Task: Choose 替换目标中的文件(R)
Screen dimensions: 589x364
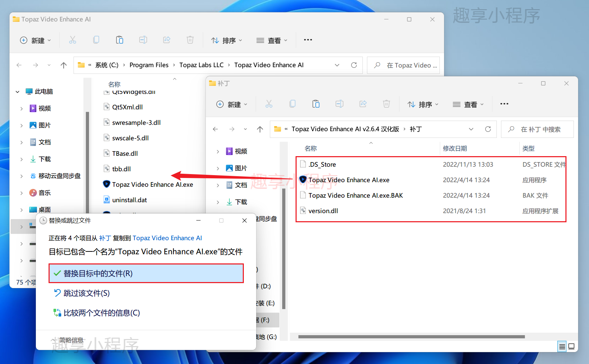Action: (x=146, y=273)
